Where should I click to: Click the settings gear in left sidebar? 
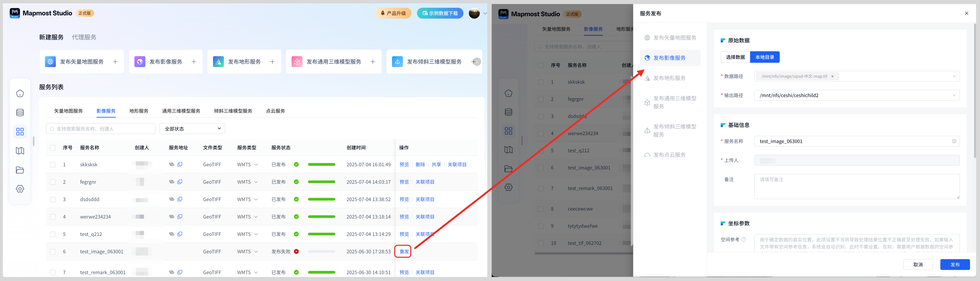20,189
